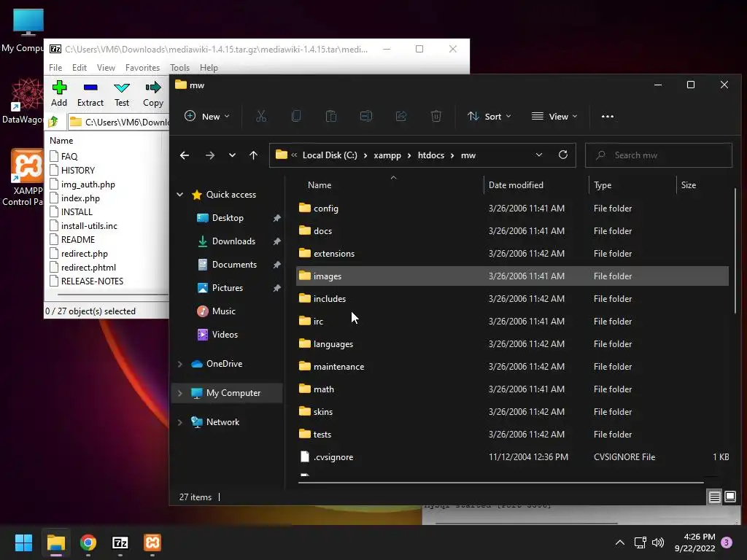Refresh the mw folder view
The image size is (747, 560).
[562, 155]
